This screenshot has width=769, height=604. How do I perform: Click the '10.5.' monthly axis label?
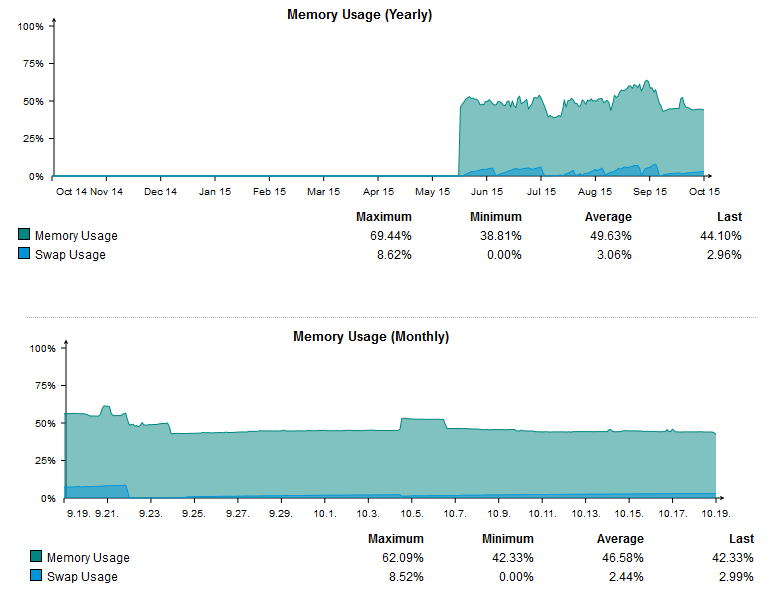[x=411, y=514]
